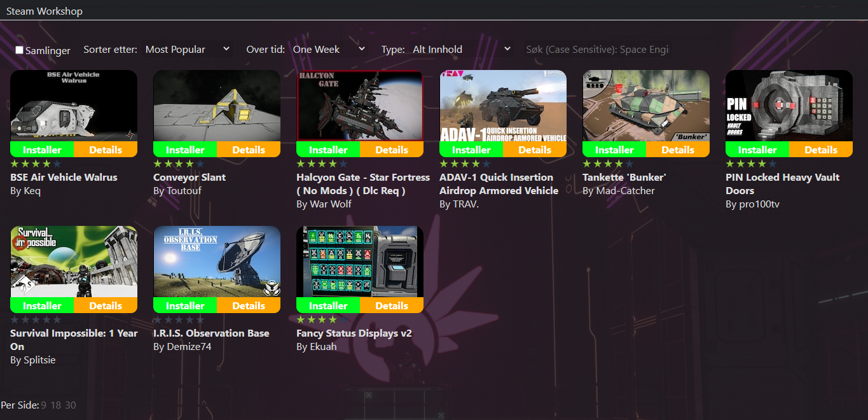Click the star rating of PIN Locked Vault Doors
This screenshot has height=420, width=868.
(752, 164)
